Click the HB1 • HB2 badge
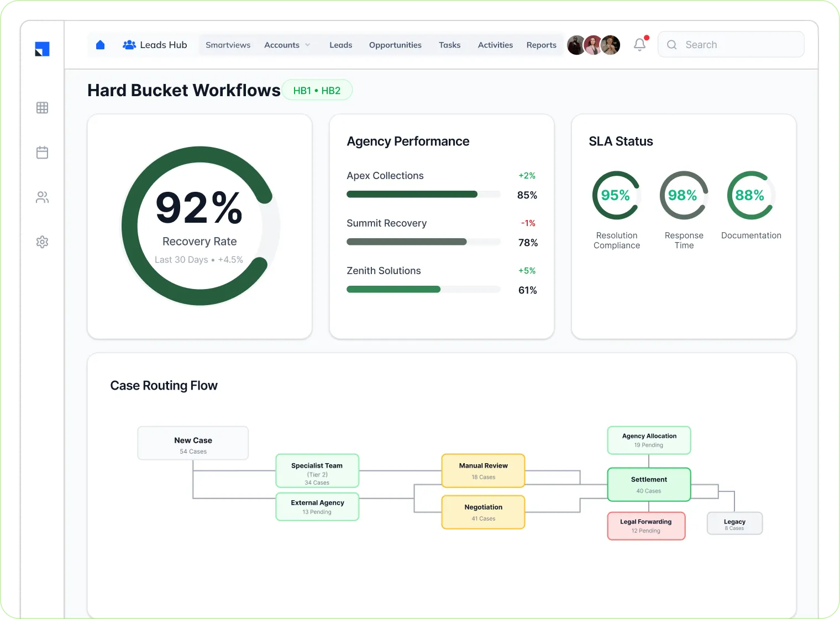Viewport: 840px width, 619px height. (x=317, y=90)
